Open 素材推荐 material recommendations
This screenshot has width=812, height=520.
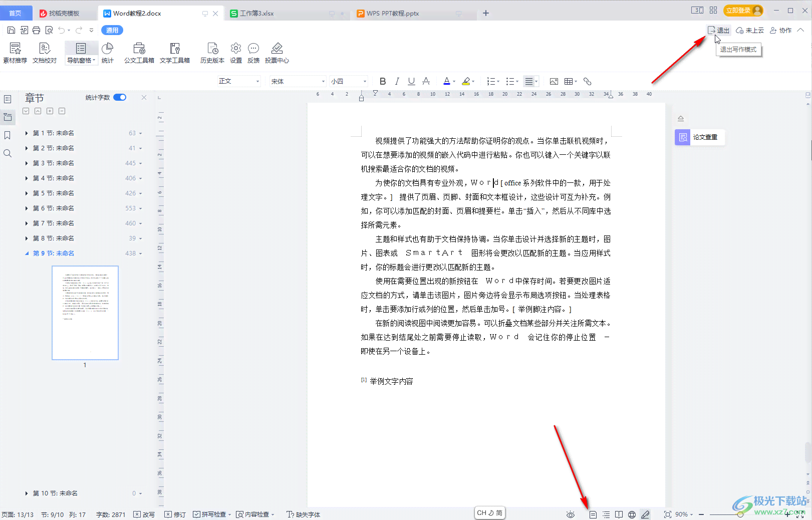click(x=15, y=53)
